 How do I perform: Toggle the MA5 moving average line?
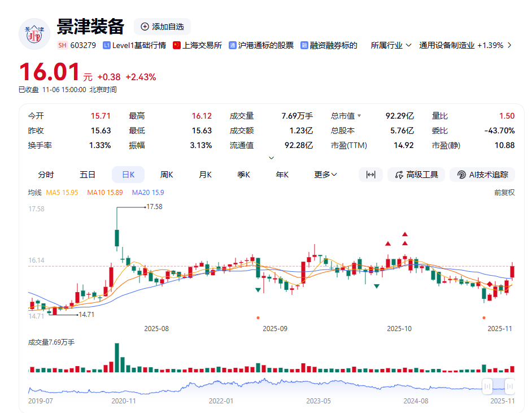(62, 193)
